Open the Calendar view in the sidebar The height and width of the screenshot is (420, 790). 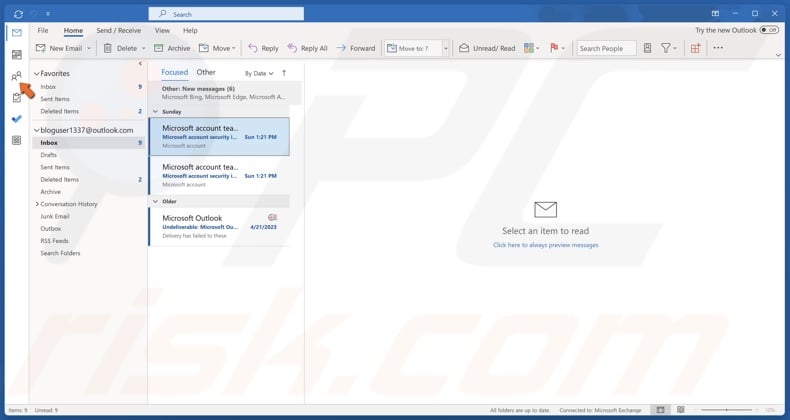pos(17,54)
